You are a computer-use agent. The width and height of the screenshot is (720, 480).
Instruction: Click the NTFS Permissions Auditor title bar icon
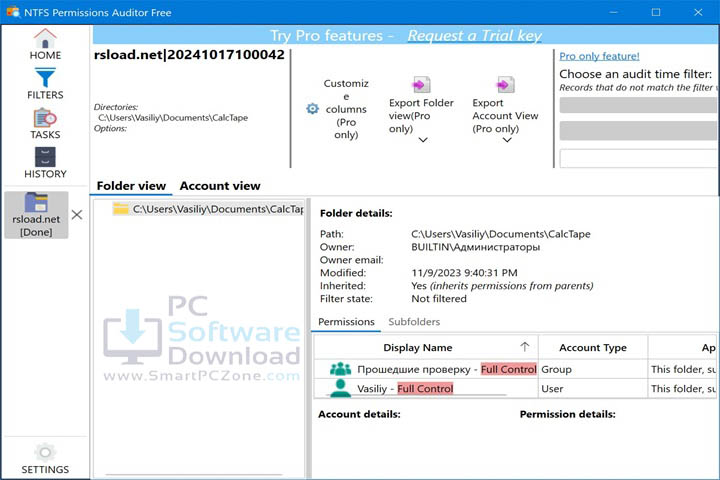(x=12, y=12)
